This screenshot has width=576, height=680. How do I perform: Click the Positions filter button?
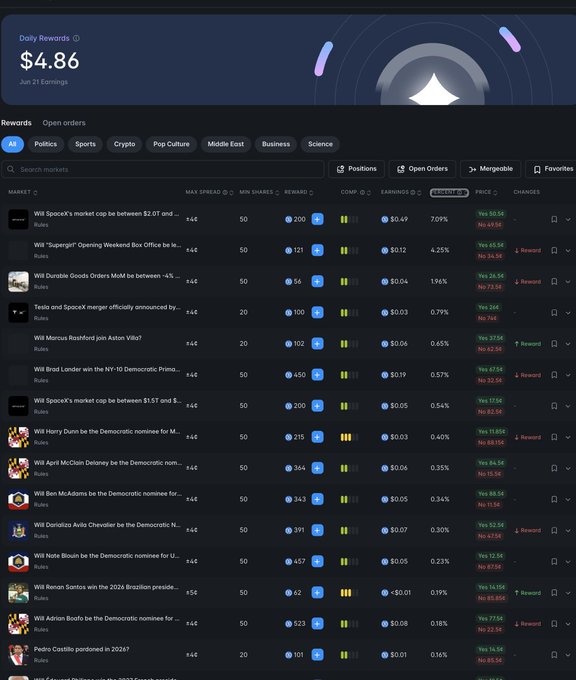(357, 169)
